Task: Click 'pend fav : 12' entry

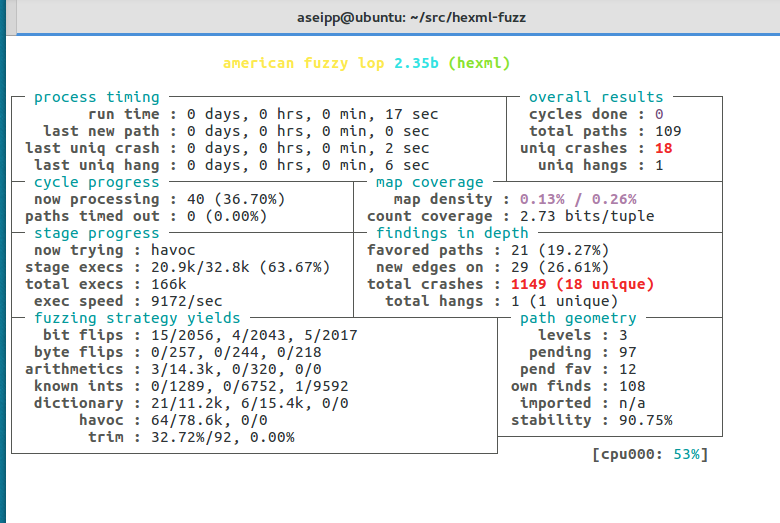Action: (x=578, y=369)
